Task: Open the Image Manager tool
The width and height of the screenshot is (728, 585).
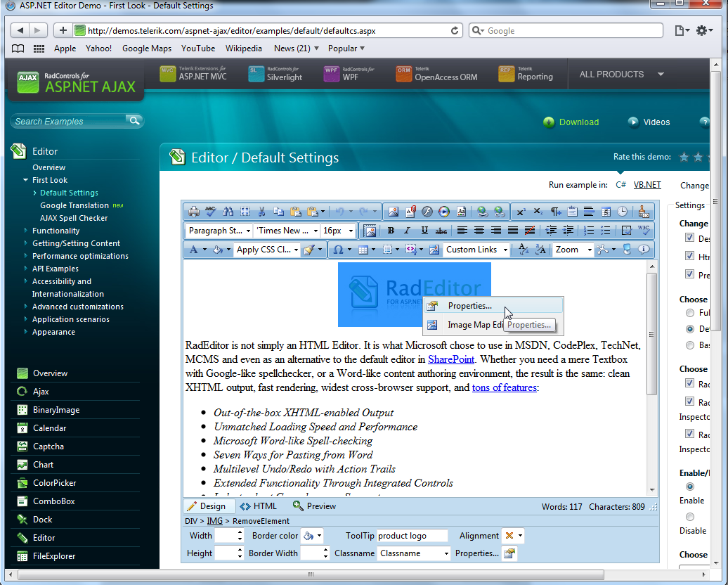Action: [394, 212]
